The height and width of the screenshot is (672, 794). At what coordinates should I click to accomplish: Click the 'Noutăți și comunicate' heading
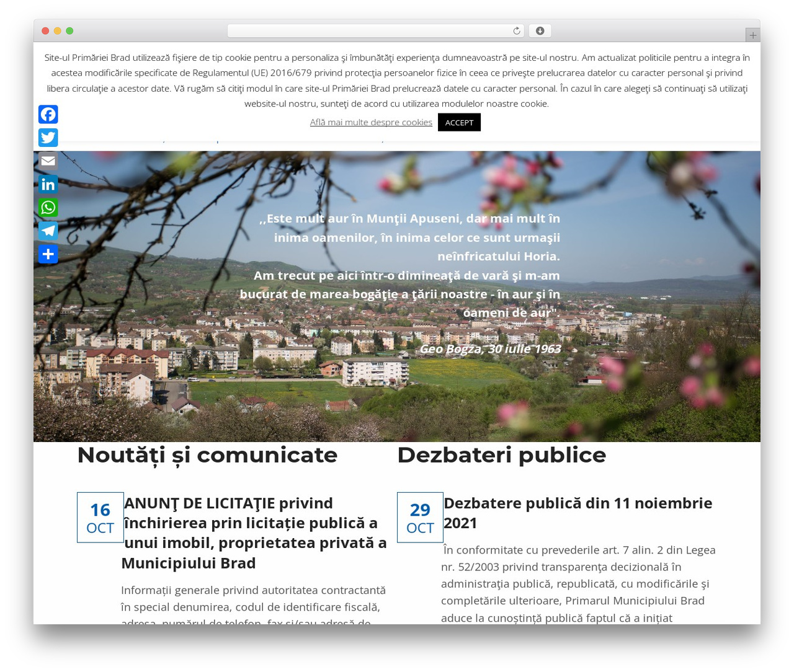[207, 455]
